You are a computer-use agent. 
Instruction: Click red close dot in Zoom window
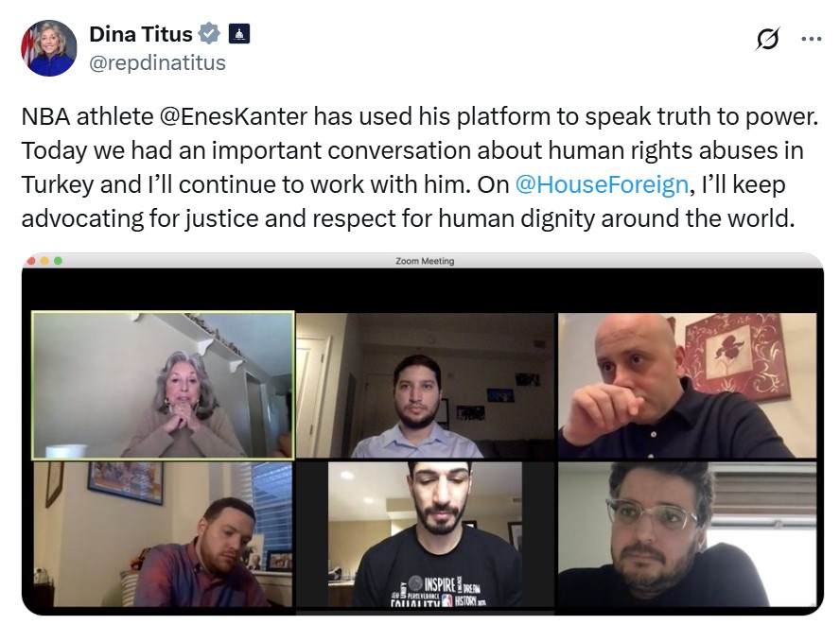pos(31,261)
